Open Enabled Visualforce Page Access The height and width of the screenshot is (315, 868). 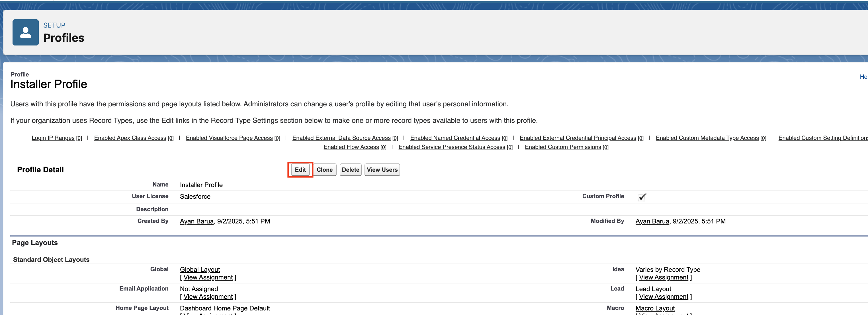coord(229,138)
